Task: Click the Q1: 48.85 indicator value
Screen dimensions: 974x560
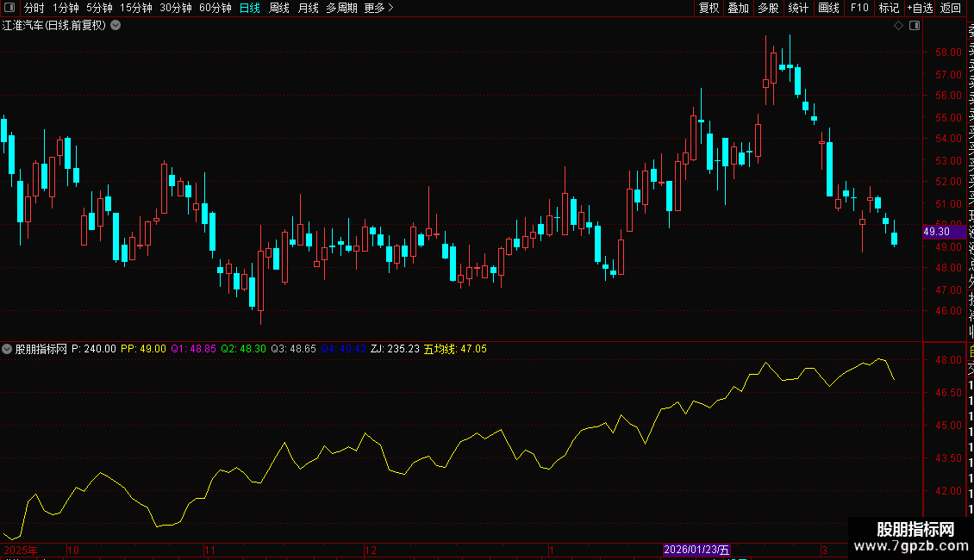Action: pyautogui.click(x=194, y=349)
